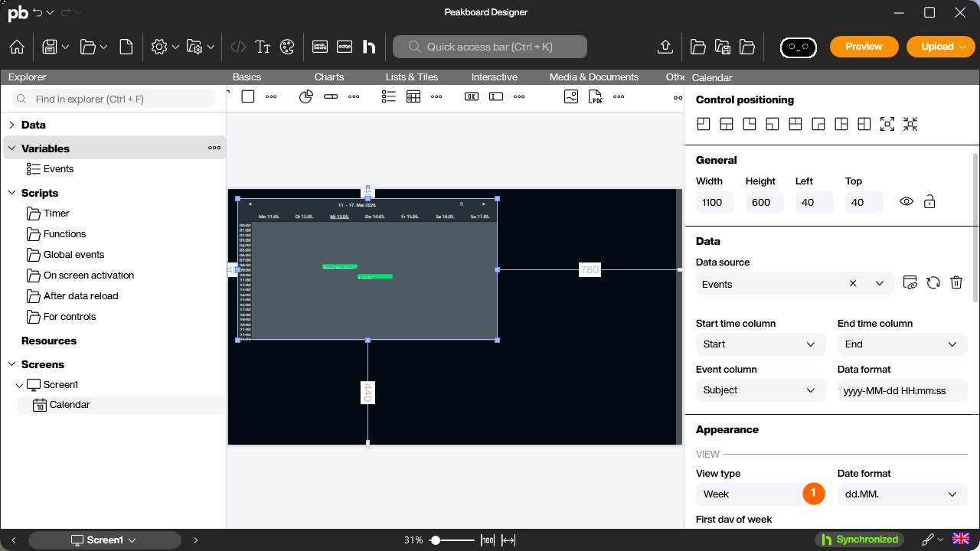Go to the Home start page icon
This screenshot has height=551, width=980.
17,47
